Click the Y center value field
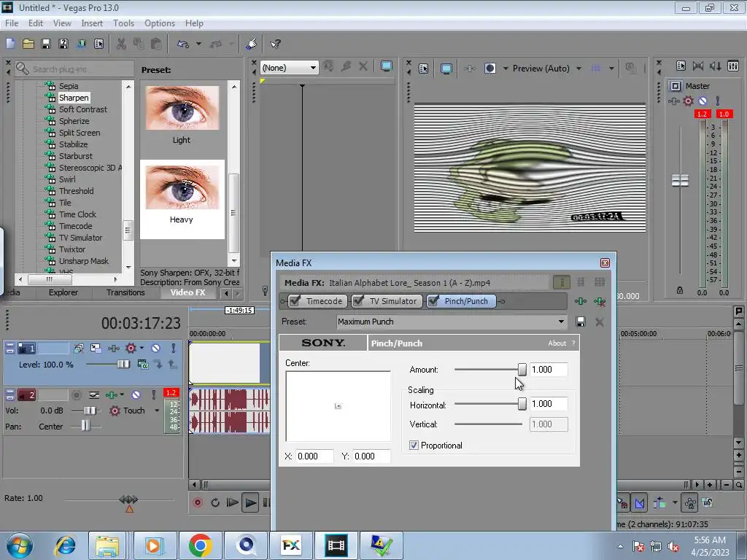This screenshot has width=747, height=560. pos(371,456)
